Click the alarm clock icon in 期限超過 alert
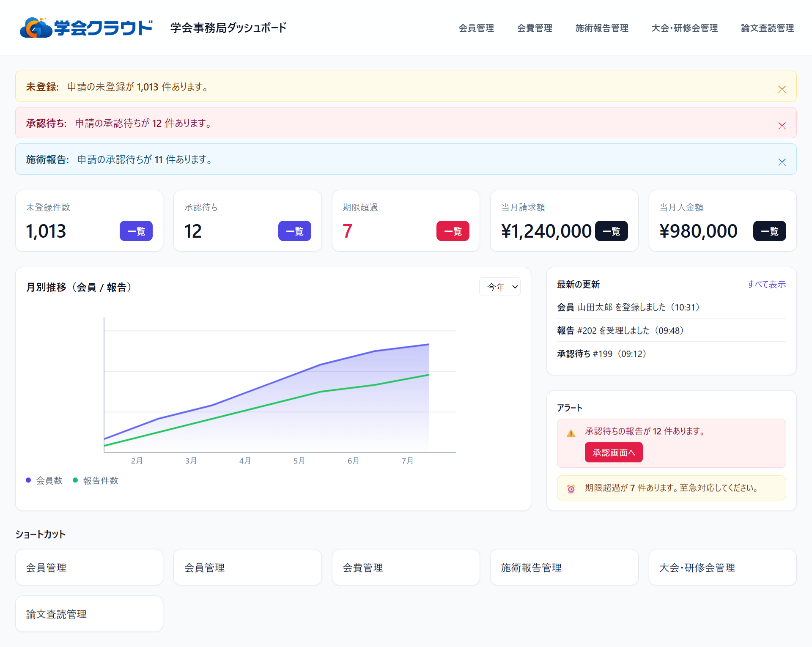The width and height of the screenshot is (812, 647). 571,488
